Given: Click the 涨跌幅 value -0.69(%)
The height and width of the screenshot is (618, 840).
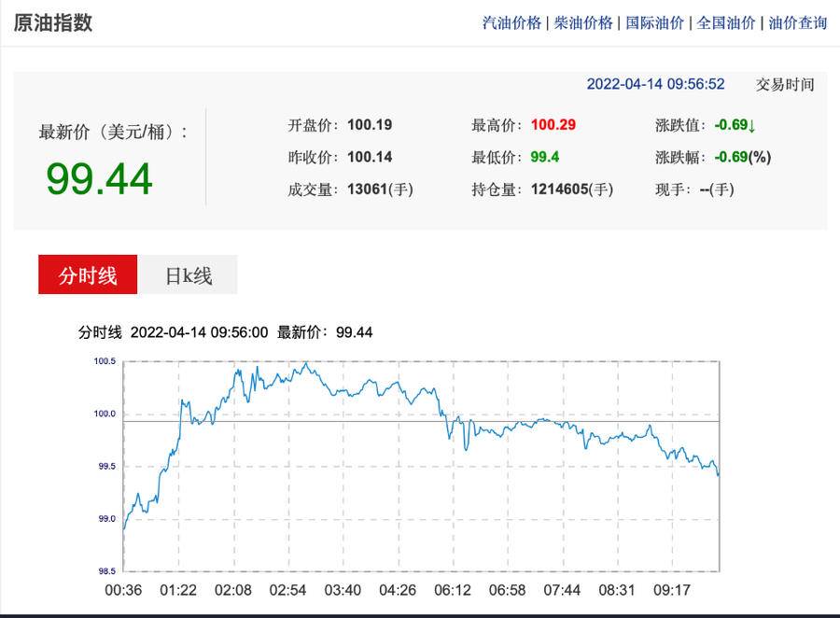Looking at the screenshot, I should pyautogui.click(x=743, y=157).
